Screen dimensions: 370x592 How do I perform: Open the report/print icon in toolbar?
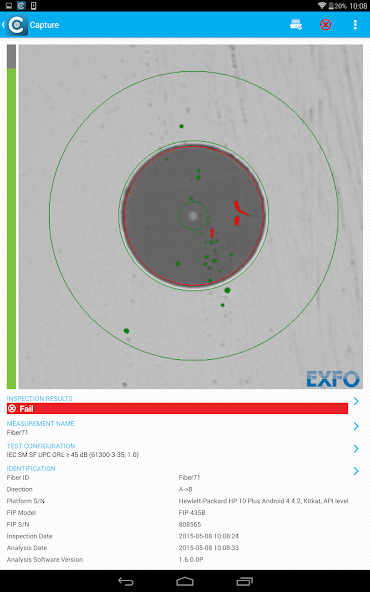pos(296,25)
